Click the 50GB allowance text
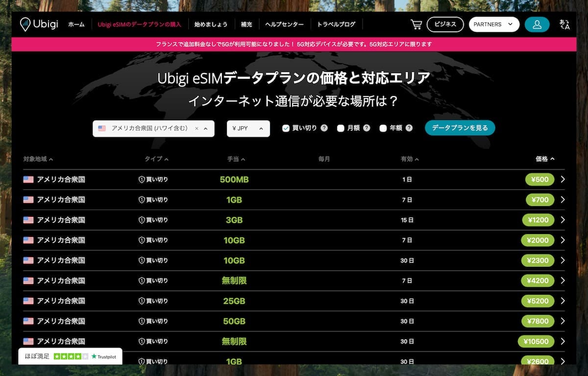Screen dimensions: 588x376 click(234, 321)
